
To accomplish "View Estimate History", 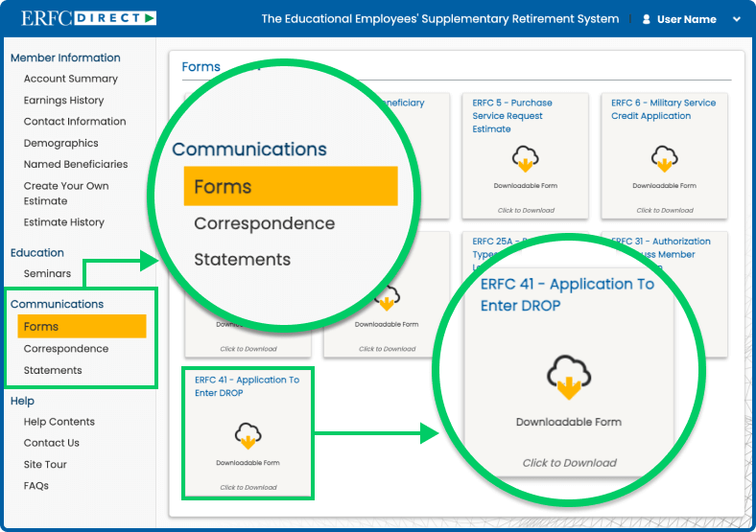I will pyautogui.click(x=63, y=222).
